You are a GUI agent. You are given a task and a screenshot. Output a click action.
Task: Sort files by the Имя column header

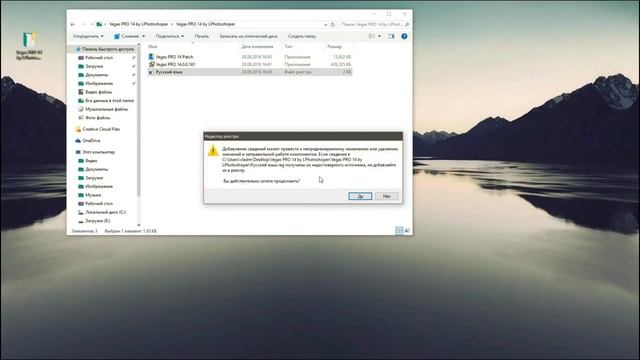(153, 47)
